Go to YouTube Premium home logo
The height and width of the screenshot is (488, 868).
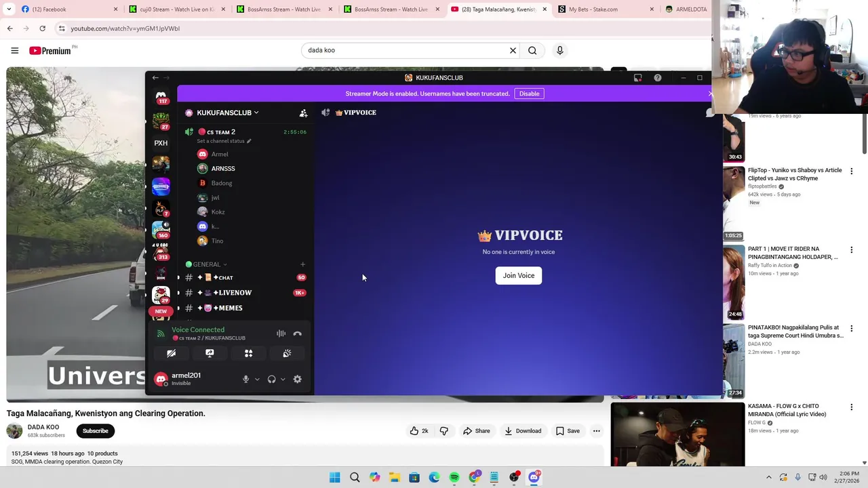click(x=50, y=50)
